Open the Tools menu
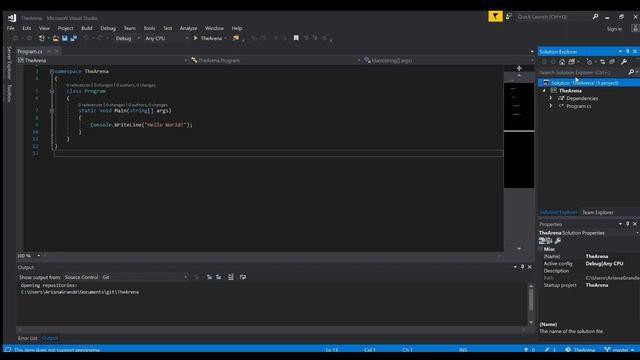This screenshot has height=360, width=640. tap(149, 28)
